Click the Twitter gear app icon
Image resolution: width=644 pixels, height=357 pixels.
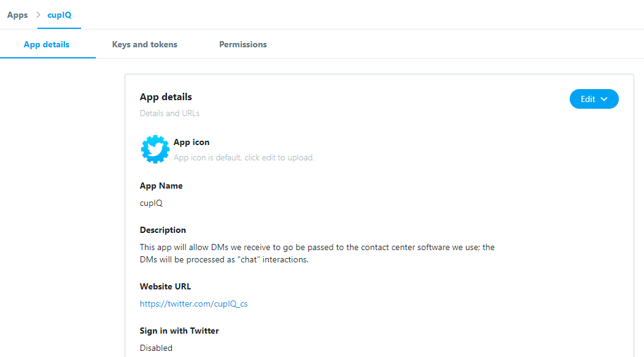click(155, 149)
